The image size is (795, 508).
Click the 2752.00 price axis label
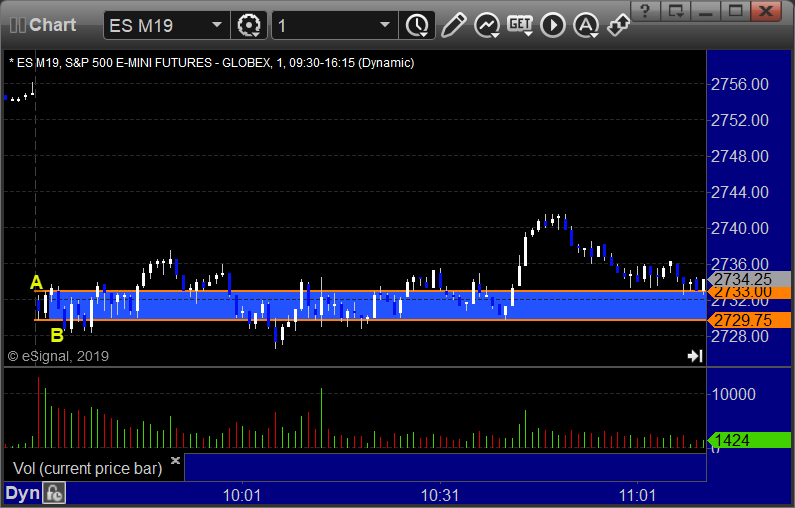740,120
